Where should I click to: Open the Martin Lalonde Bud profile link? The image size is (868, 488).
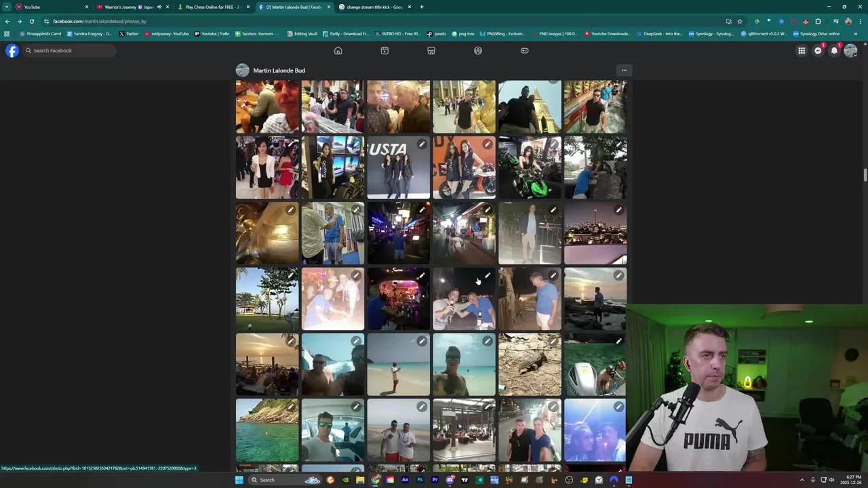pyautogui.click(x=279, y=70)
